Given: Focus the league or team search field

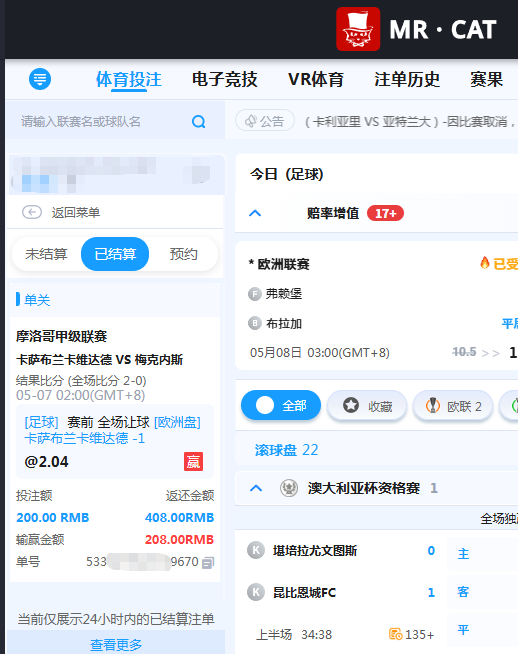Looking at the screenshot, I should tap(116, 121).
